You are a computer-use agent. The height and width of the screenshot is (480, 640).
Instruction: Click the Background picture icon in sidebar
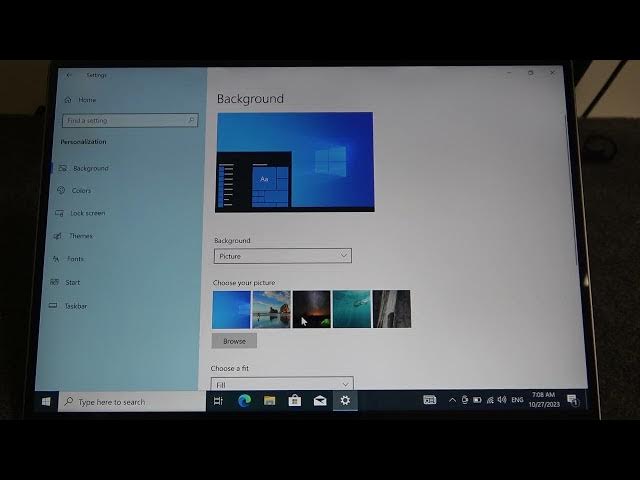pyautogui.click(x=62, y=168)
